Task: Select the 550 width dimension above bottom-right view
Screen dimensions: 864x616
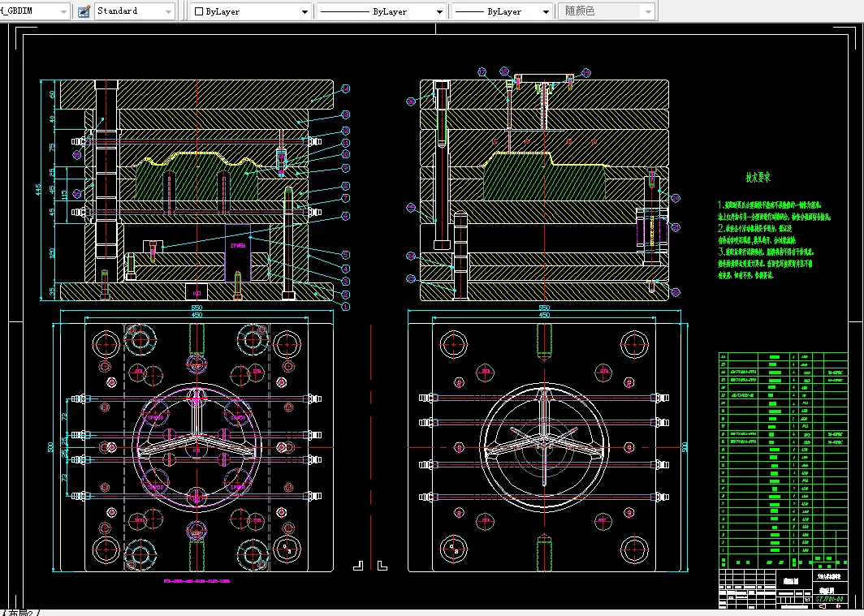Action: coord(545,308)
